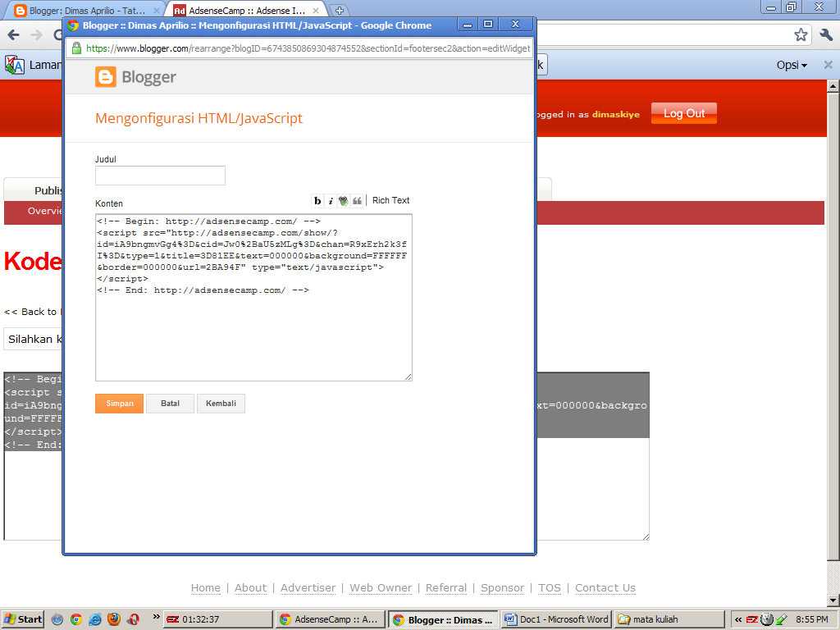
Task: Click inside the Konten code text area
Action: [253, 297]
